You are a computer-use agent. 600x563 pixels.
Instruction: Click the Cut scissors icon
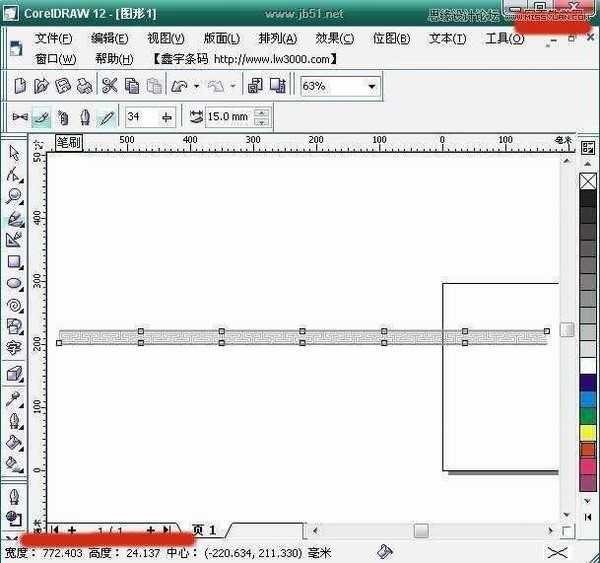[110, 87]
